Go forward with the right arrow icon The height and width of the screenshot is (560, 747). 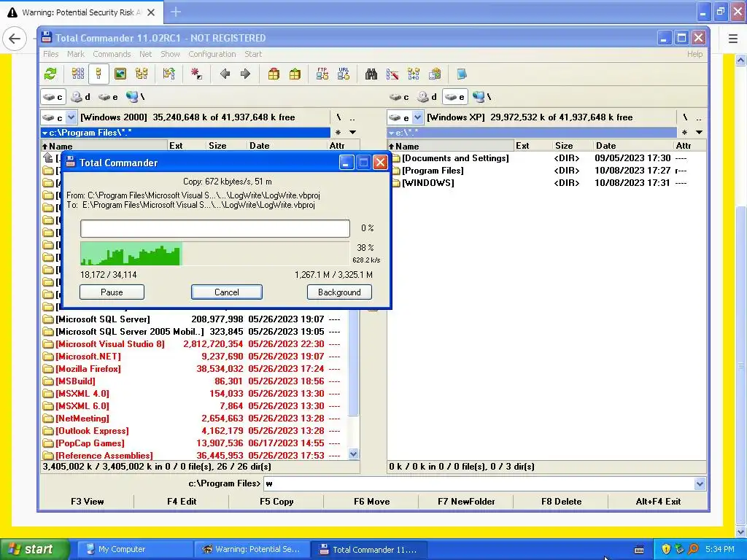[245, 74]
